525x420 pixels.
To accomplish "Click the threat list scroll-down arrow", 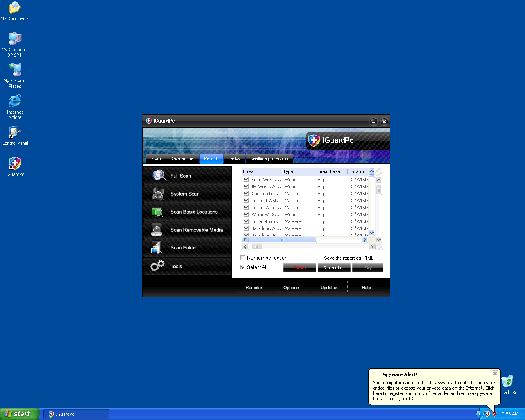I will pos(372,233).
